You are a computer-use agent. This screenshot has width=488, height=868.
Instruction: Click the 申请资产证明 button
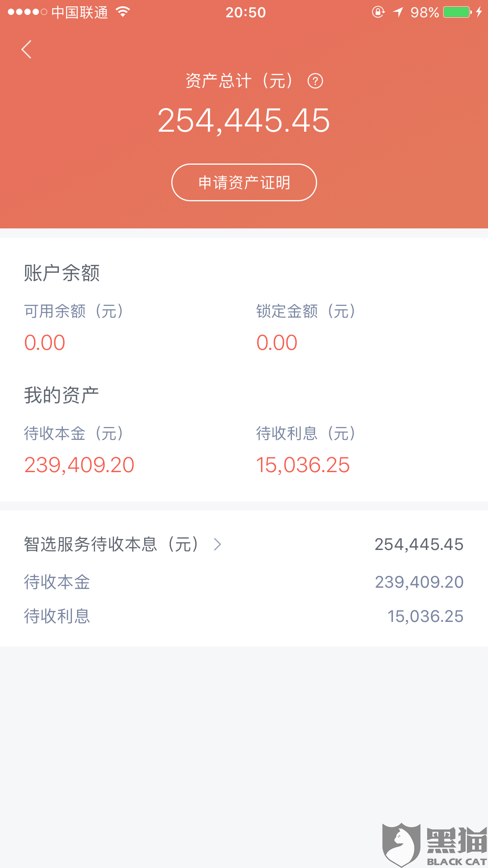(244, 182)
